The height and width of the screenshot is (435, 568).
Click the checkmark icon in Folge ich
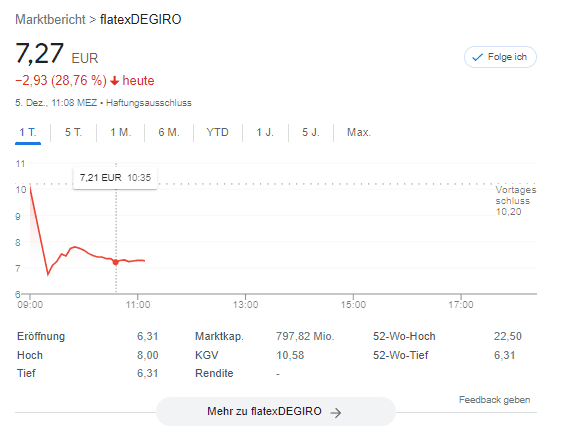(478, 57)
